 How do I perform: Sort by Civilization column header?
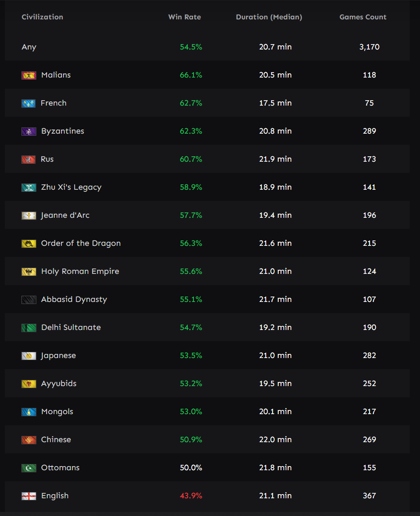42,17
